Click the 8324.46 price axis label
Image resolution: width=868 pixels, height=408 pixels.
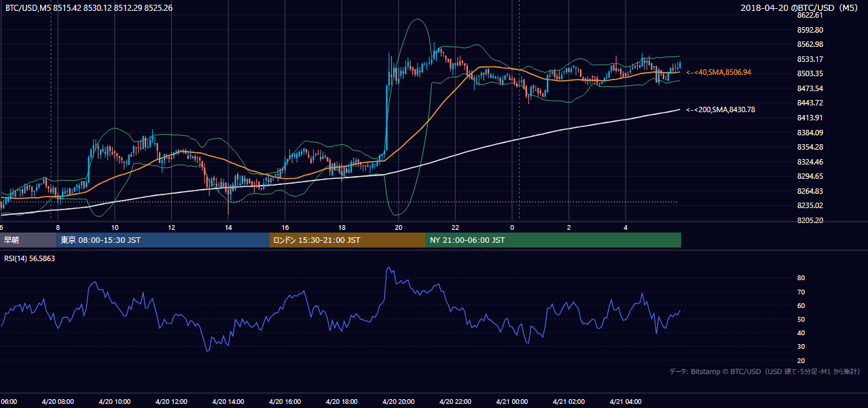[x=810, y=162]
